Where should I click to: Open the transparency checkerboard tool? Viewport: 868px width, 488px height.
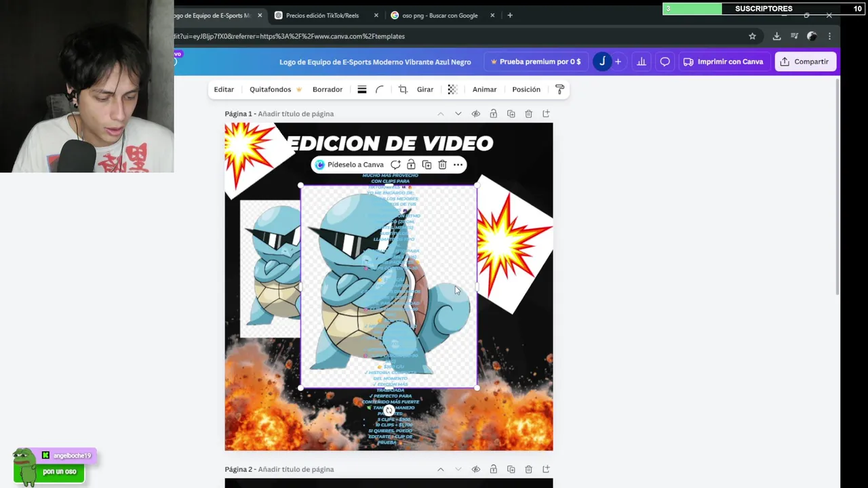(x=452, y=89)
